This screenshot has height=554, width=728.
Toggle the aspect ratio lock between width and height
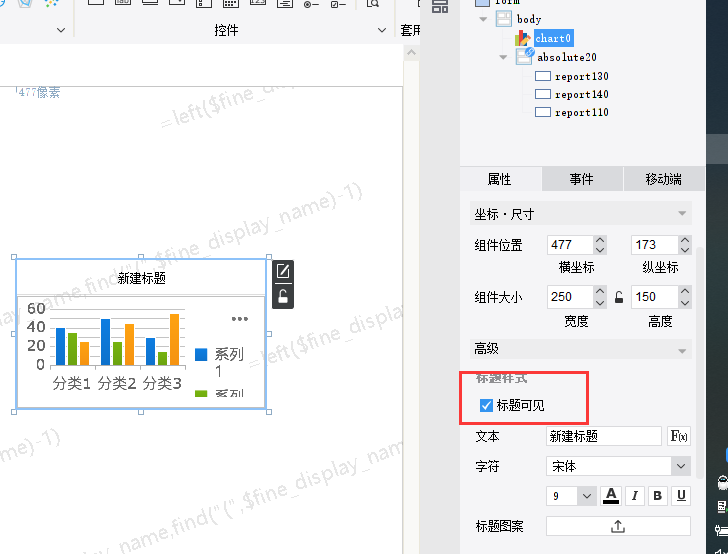(x=618, y=297)
